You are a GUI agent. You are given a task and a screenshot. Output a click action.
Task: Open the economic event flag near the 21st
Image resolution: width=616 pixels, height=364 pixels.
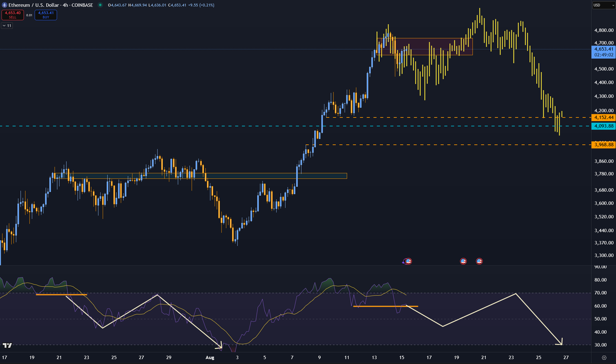point(479,261)
